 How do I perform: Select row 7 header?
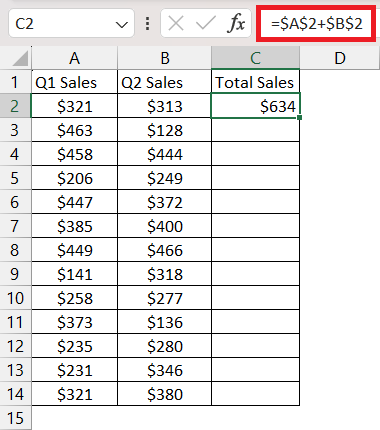click(15, 226)
